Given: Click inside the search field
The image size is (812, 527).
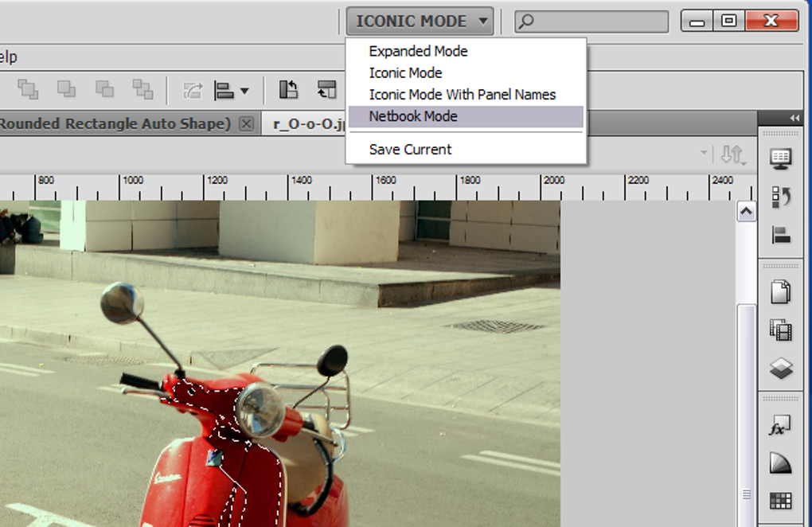Looking at the screenshot, I should tap(591, 21).
